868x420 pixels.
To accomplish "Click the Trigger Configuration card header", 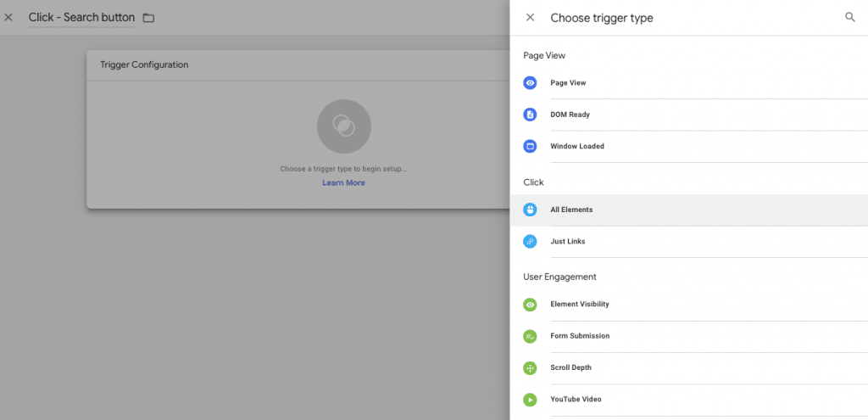I will pyautogui.click(x=144, y=64).
